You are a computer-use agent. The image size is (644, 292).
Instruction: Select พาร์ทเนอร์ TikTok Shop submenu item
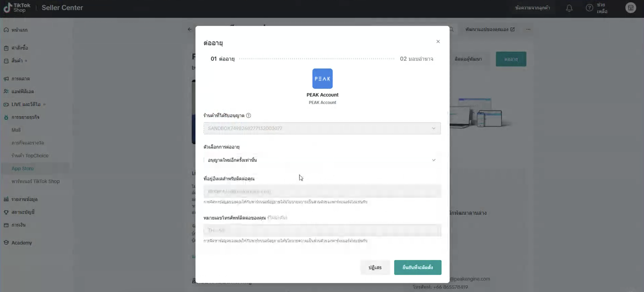[36, 181]
